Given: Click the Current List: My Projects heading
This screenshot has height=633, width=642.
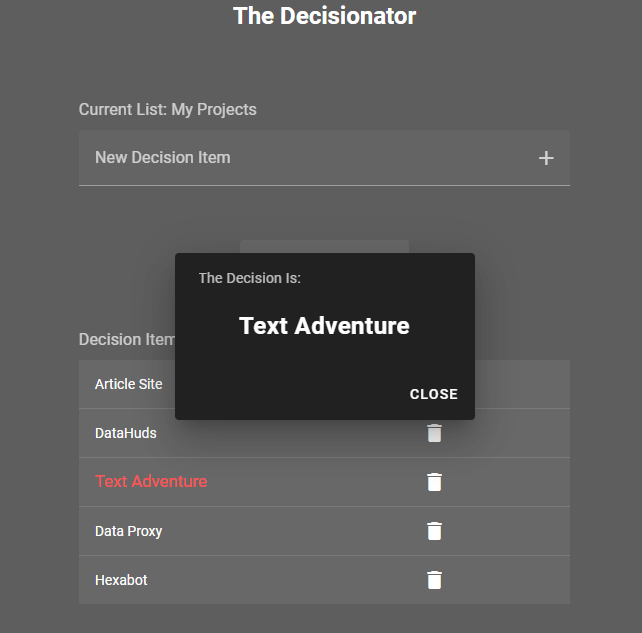Looking at the screenshot, I should coord(167,109).
